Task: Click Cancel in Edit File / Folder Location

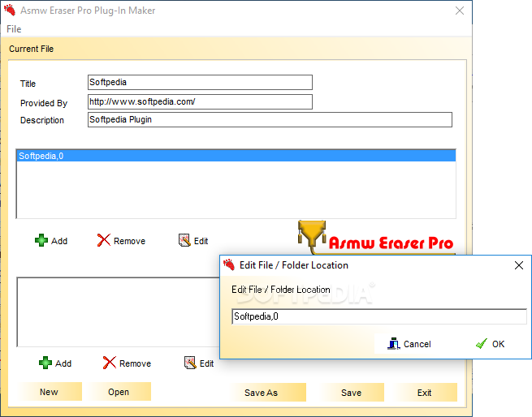Action: coord(409,344)
